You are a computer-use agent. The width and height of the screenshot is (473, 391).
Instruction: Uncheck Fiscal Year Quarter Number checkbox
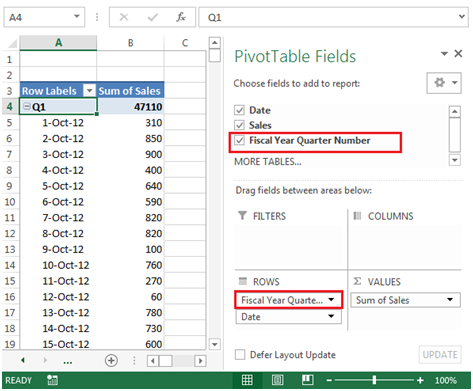pyautogui.click(x=239, y=140)
